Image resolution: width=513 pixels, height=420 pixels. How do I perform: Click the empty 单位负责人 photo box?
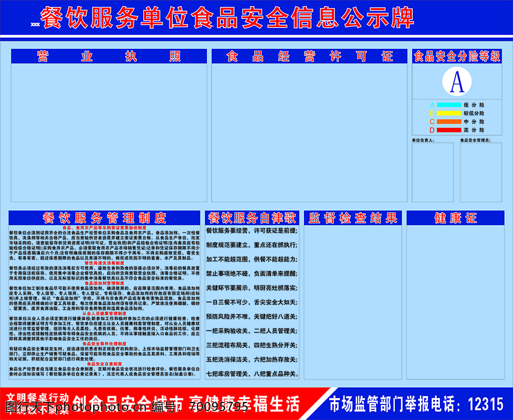[433, 172]
